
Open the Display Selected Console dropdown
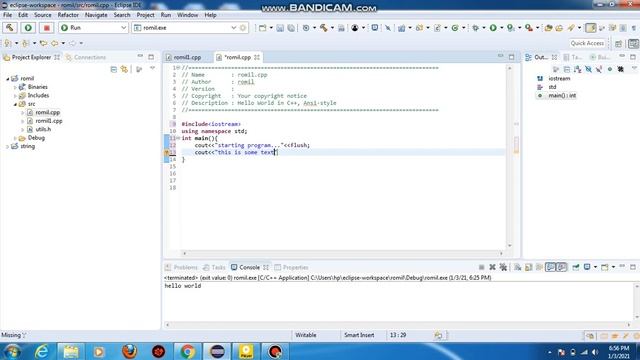coord(595,267)
